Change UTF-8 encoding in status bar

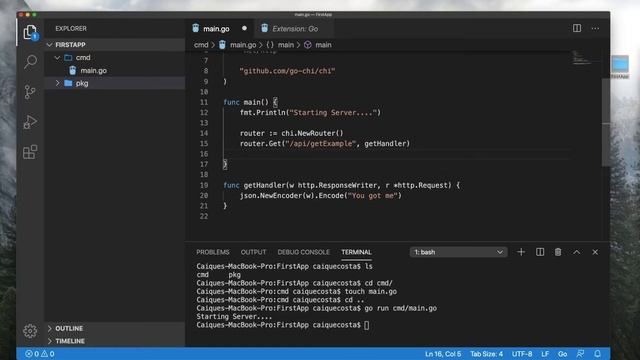point(522,354)
